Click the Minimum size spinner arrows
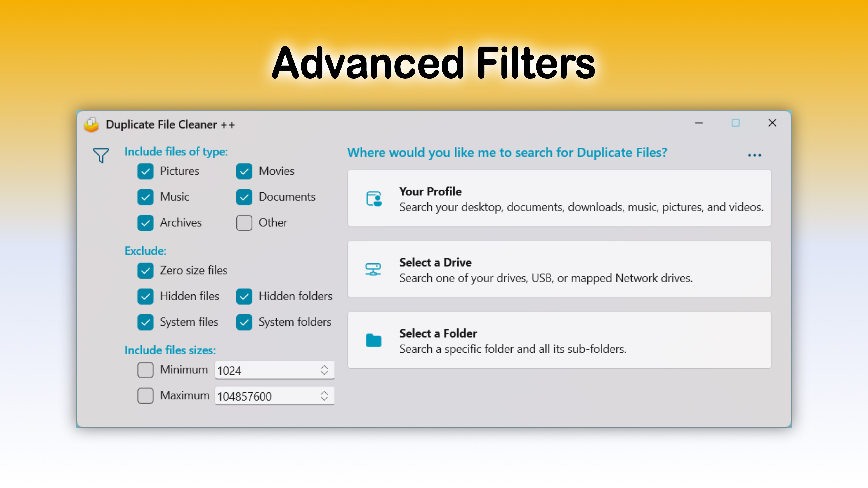Image resolution: width=868 pixels, height=488 pixels. tap(324, 370)
